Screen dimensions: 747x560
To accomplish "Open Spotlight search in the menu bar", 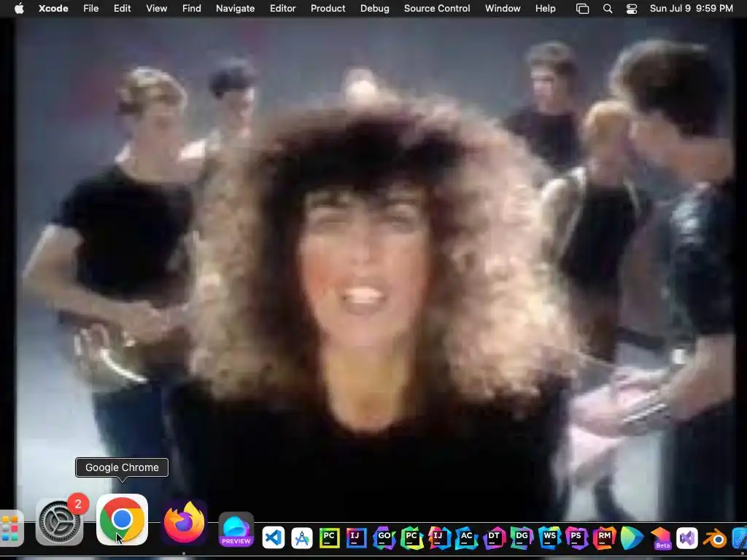I will [x=608, y=9].
